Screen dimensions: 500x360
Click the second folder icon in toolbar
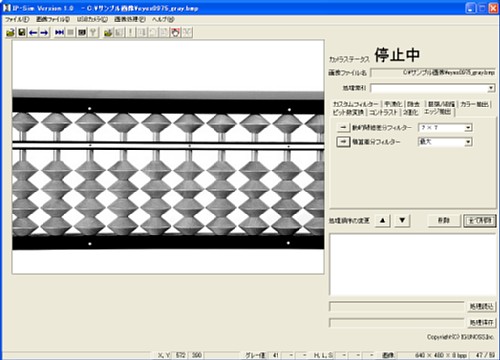[108, 32]
